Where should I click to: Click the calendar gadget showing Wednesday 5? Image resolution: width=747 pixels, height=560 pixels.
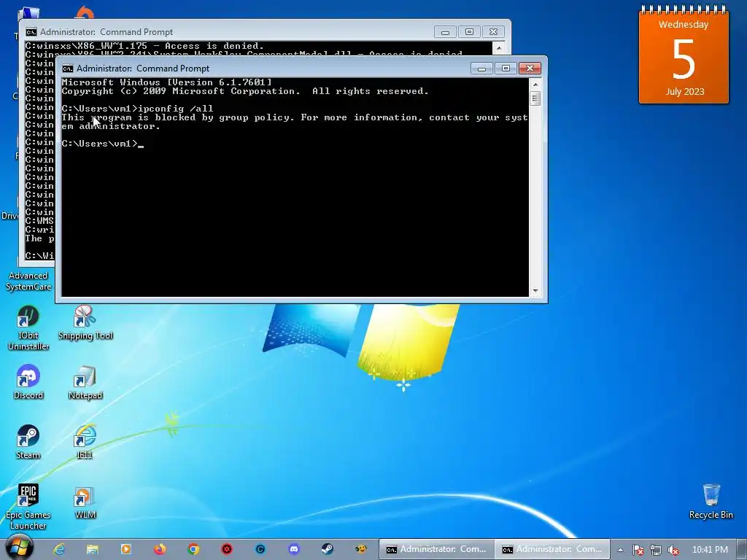point(684,55)
